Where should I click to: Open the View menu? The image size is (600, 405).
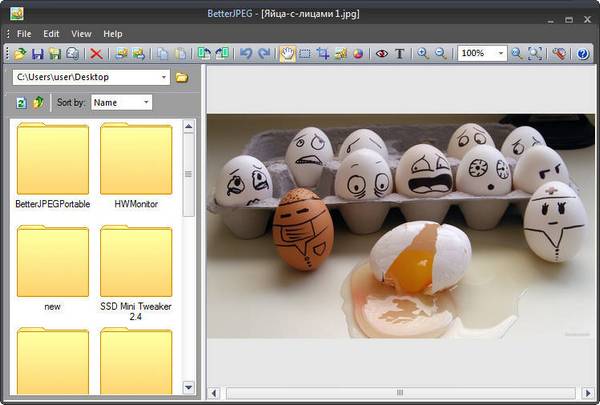click(81, 33)
